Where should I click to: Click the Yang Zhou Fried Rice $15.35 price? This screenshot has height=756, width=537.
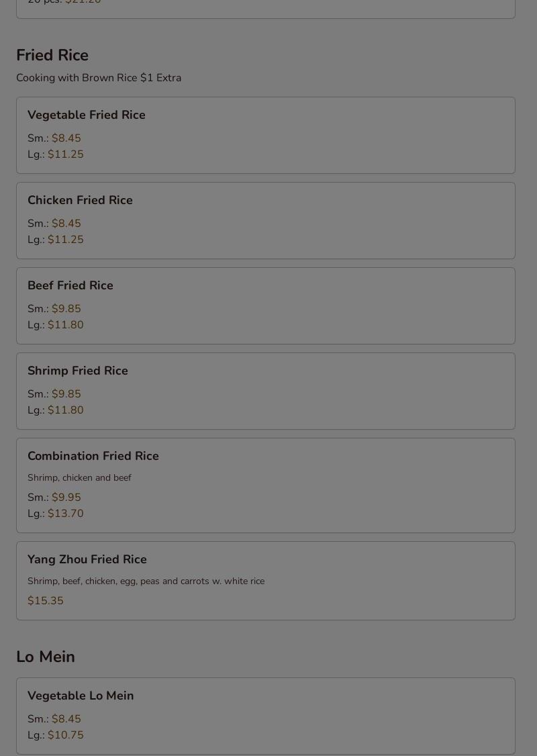pos(46,601)
